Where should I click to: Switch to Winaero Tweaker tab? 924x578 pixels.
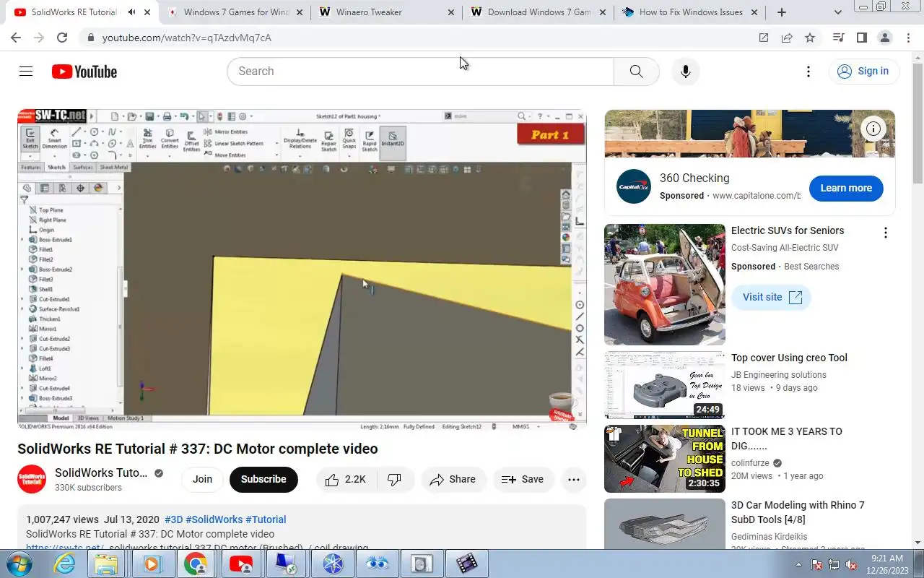(387, 12)
